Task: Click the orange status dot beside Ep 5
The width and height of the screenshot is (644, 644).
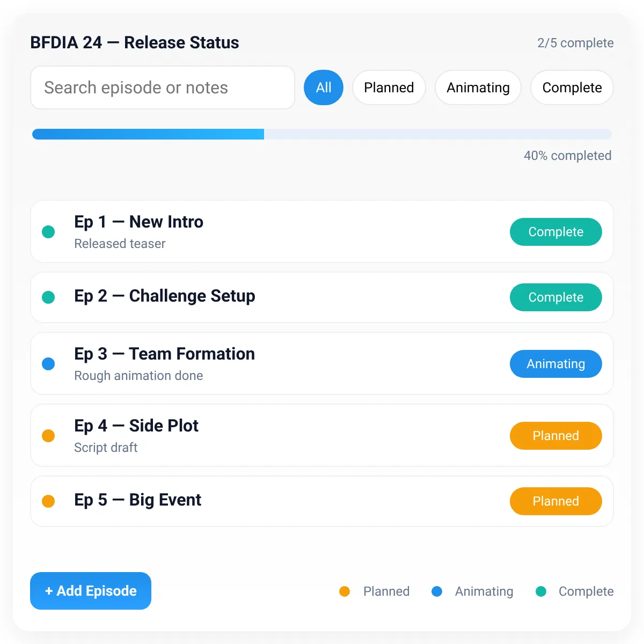Action: 48,501
